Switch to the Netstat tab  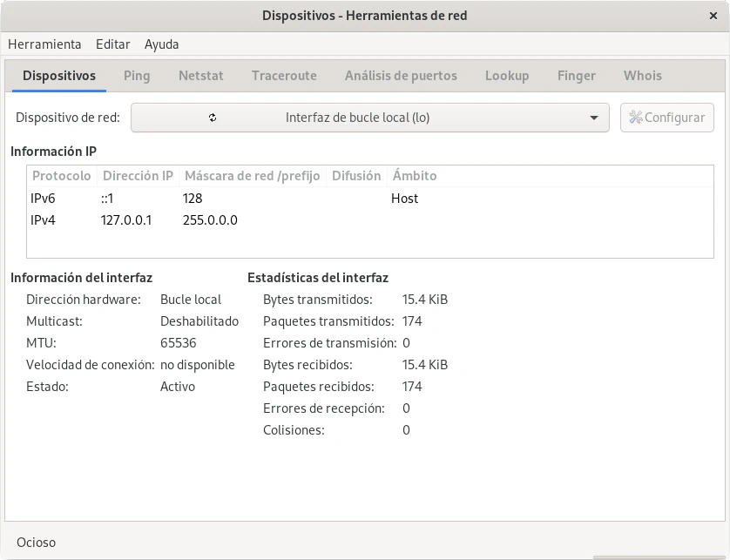coord(200,76)
